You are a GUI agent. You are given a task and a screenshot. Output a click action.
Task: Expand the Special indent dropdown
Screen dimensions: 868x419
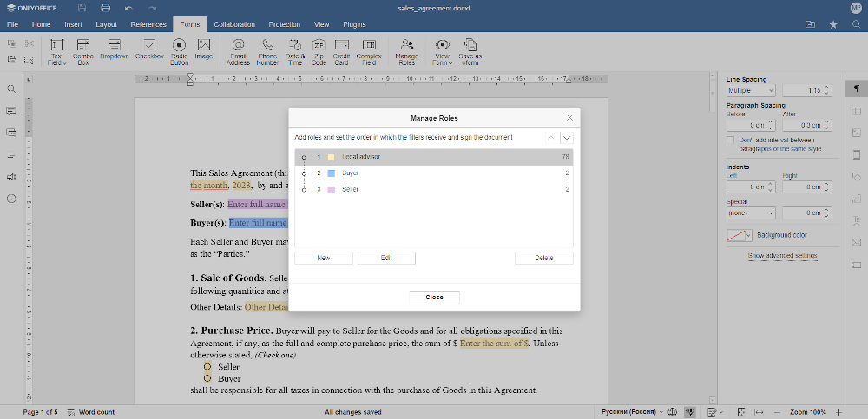pos(751,213)
